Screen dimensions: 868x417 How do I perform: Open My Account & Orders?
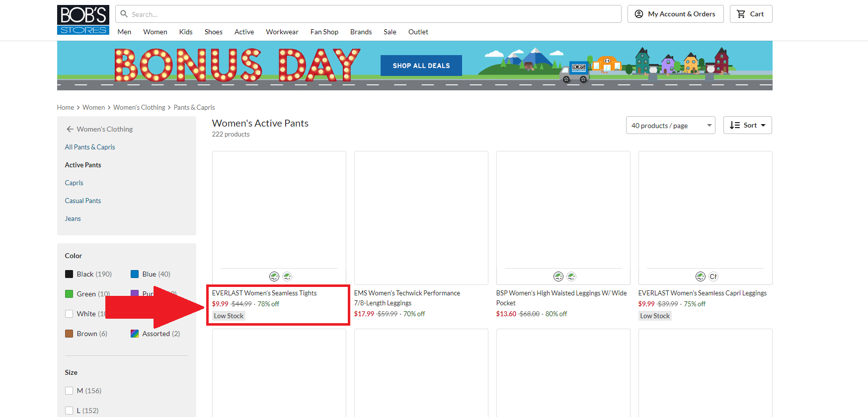point(675,14)
